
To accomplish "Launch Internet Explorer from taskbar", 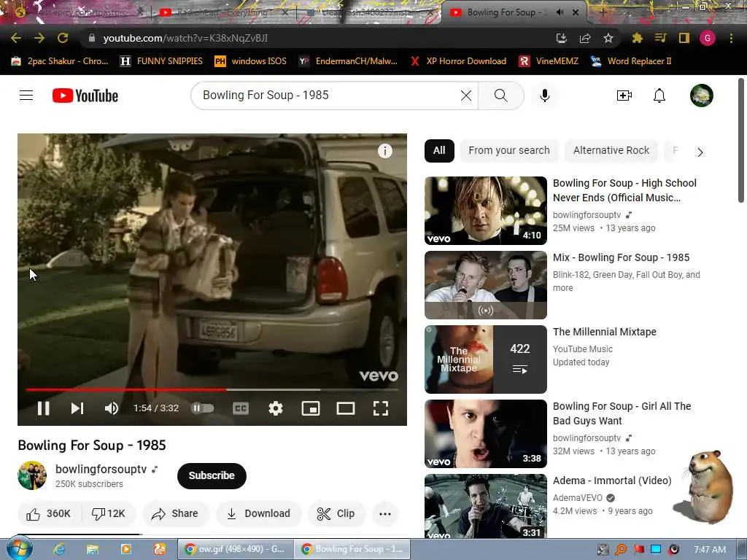I will tap(59, 549).
